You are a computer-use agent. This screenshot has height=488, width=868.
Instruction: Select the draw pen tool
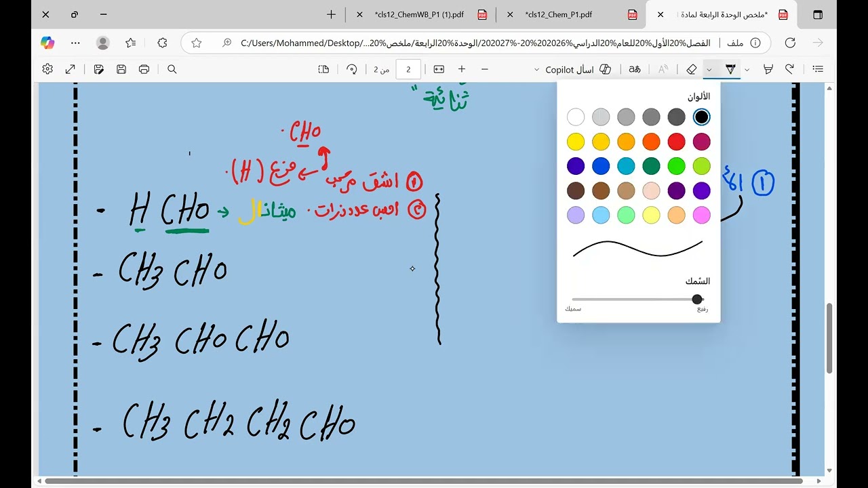730,69
